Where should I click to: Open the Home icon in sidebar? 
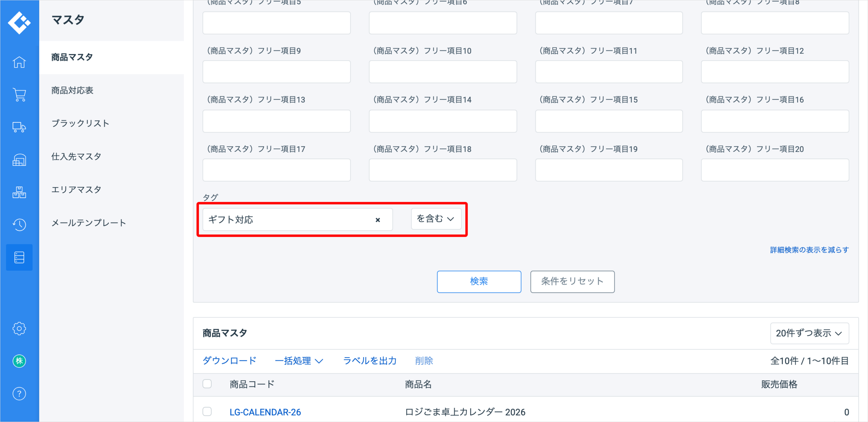tap(19, 62)
